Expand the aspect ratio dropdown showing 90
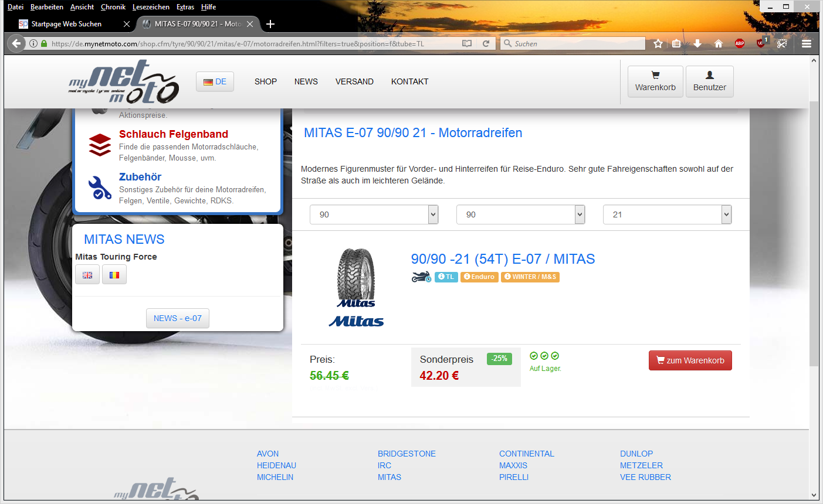The height and width of the screenshot is (504, 823). pos(521,214)
